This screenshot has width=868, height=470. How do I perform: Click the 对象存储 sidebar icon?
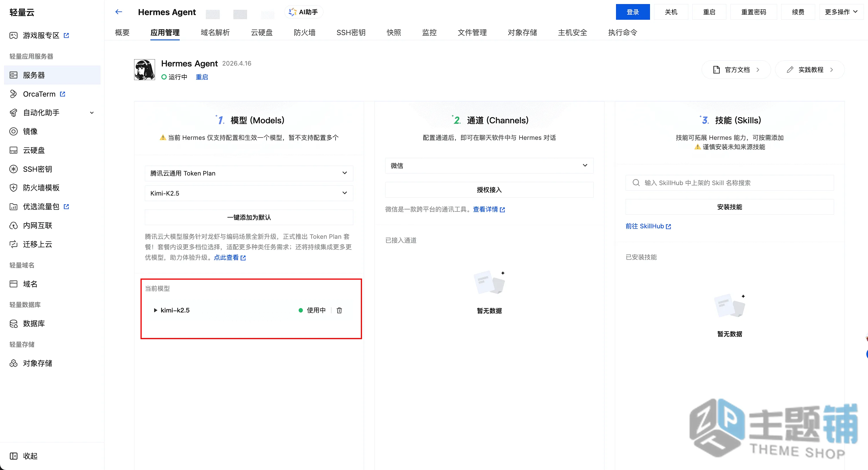click(13, 363)
